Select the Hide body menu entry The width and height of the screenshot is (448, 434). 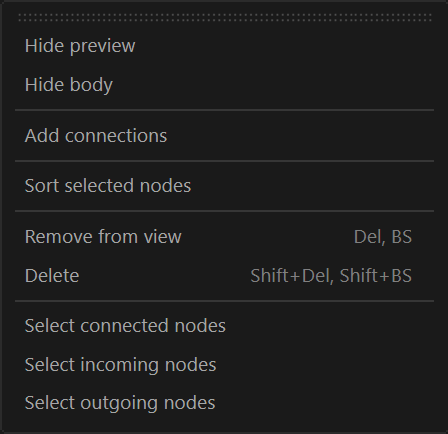coord(224,85)
